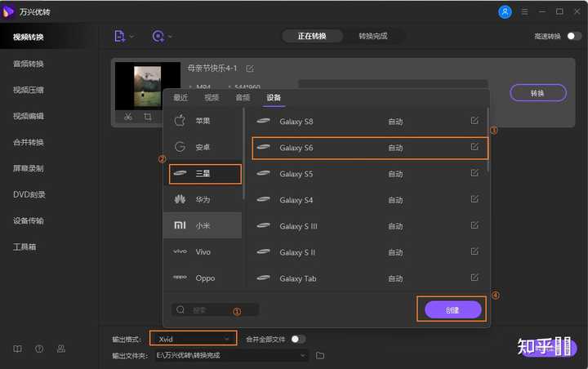This screenshot has height=369, width=588.
Task: Rename file 母亲节快乐4-1 via edit icon
Action: point(250,69)
